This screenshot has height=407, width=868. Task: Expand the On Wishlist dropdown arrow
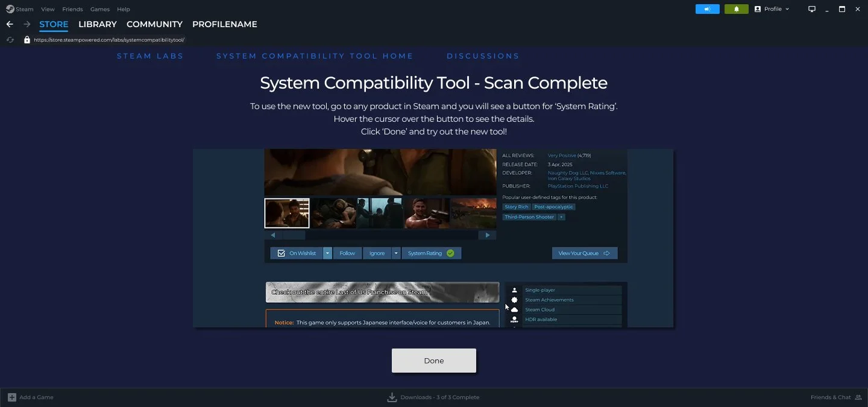point(327,253)
